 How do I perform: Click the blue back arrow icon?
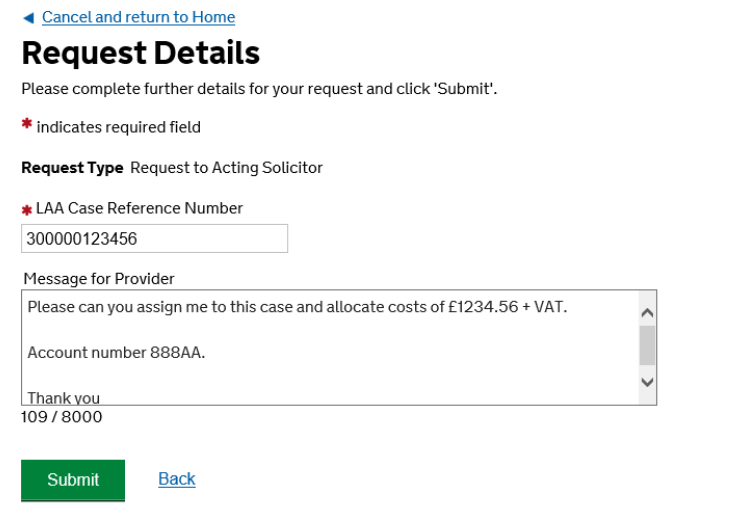click(27, 18)
